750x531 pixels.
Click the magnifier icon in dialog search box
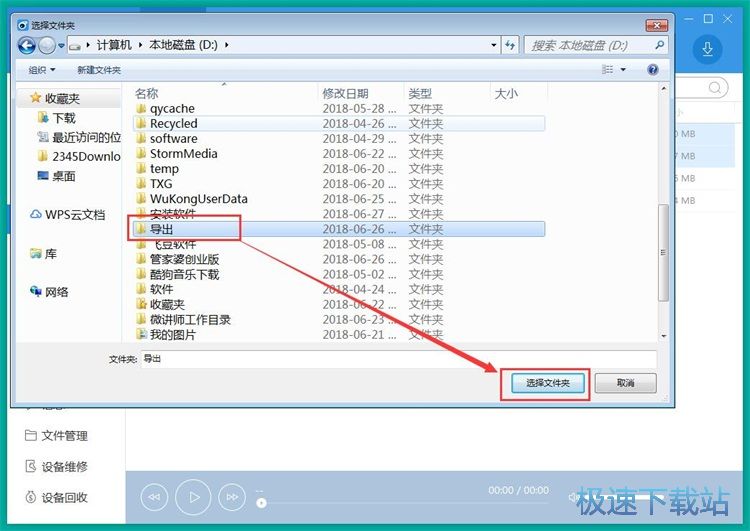(x=660, y=45)
